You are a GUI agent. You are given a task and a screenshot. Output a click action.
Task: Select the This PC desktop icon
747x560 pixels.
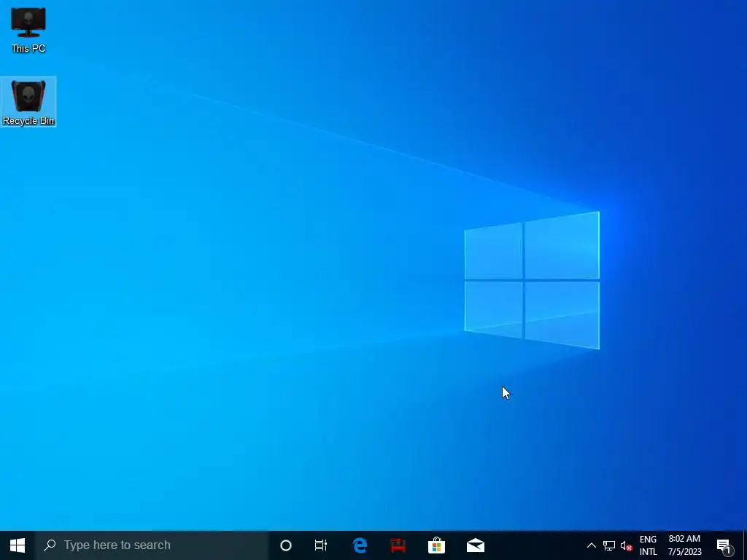(x=28, y=29)
